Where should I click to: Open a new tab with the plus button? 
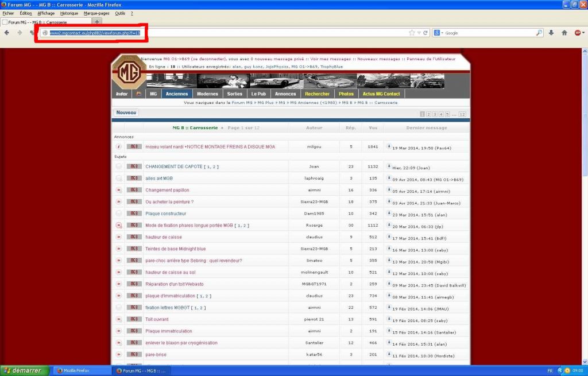tap(96, 22)
